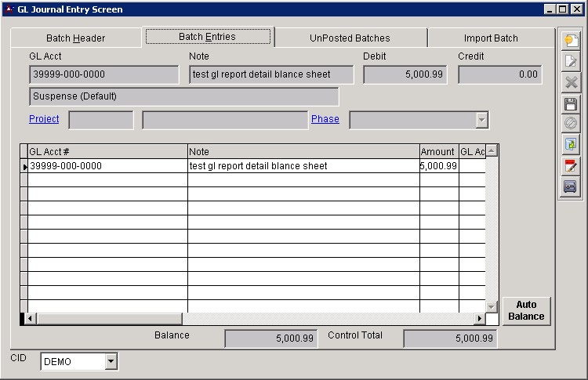Open the UnPosted Batches tab
588x380 pixels.
[350, 38]
